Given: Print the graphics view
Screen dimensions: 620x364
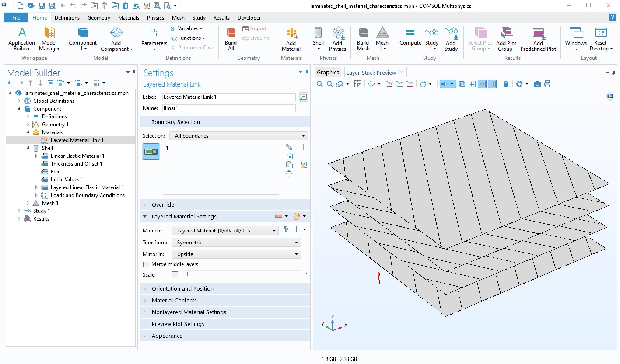Looking at the screenshot, I should coord(547,84).
